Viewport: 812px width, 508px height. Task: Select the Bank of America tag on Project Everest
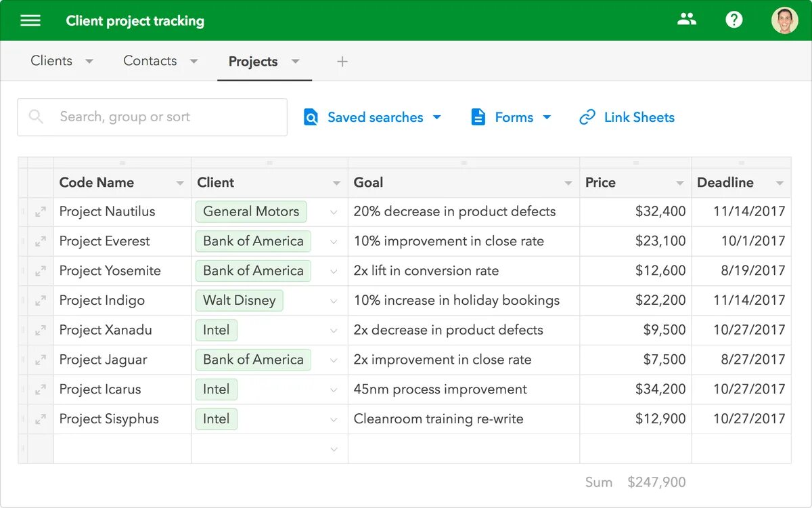[x=252, y=241]
